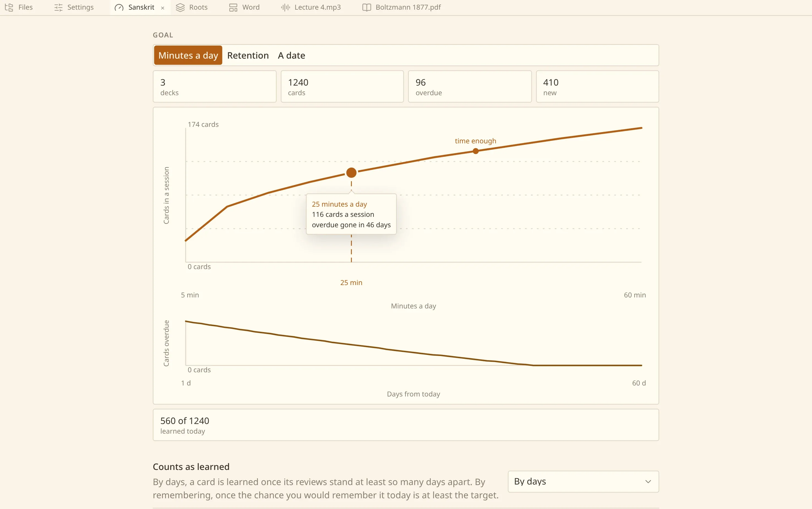Click the Lecture 4.mp3 waveform icon
The image size is (812, 509).
(285, 7)
